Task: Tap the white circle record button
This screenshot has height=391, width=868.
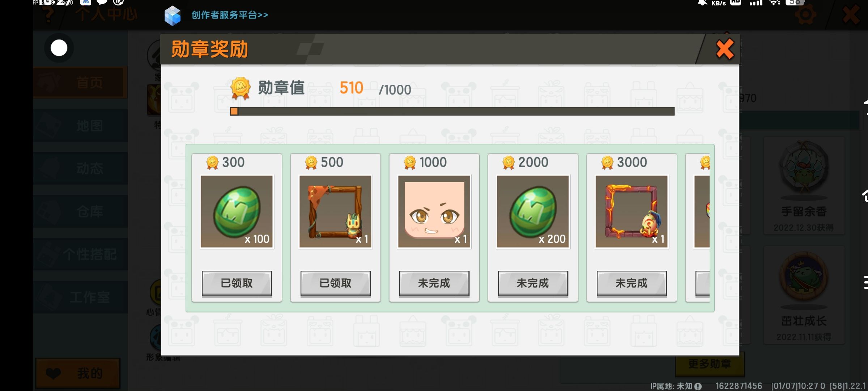Action: pyautogui.click(x=59, y=48)
